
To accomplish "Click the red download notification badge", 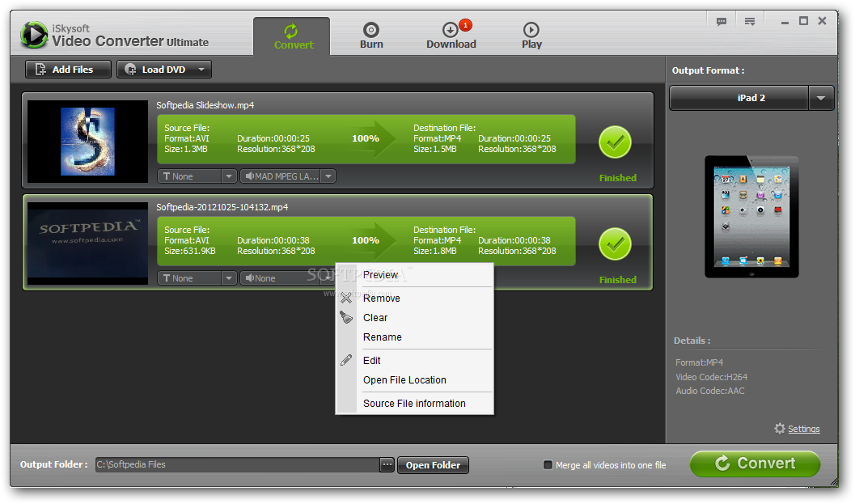I will [x=465, y=25].
